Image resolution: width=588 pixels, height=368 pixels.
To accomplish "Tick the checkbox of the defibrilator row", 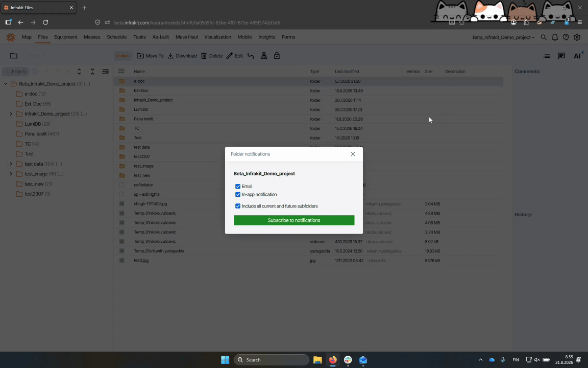I will click(121, 185).
